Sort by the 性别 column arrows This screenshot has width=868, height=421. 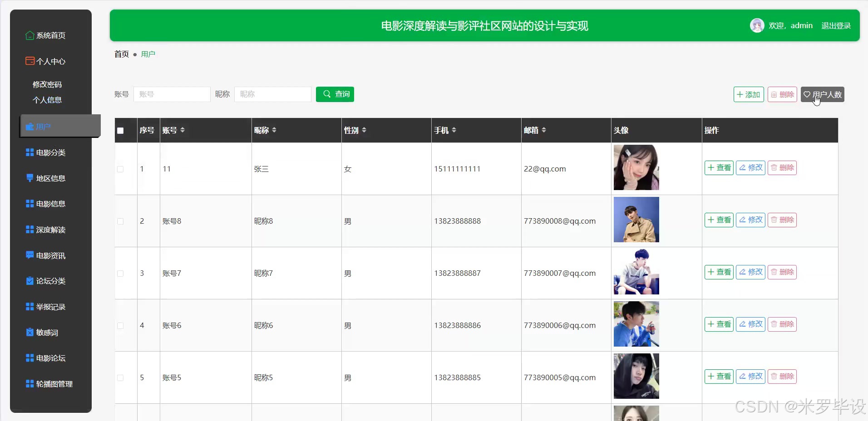tap(364, 130)
